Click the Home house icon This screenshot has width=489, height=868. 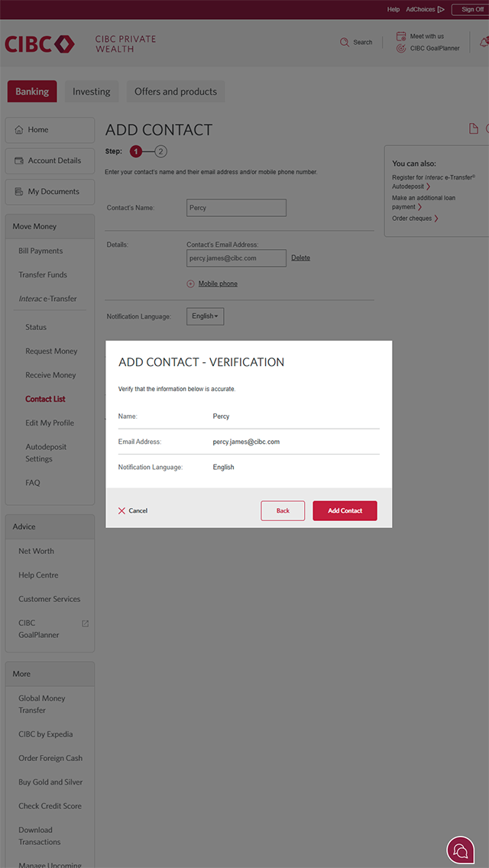pos(19,130)
